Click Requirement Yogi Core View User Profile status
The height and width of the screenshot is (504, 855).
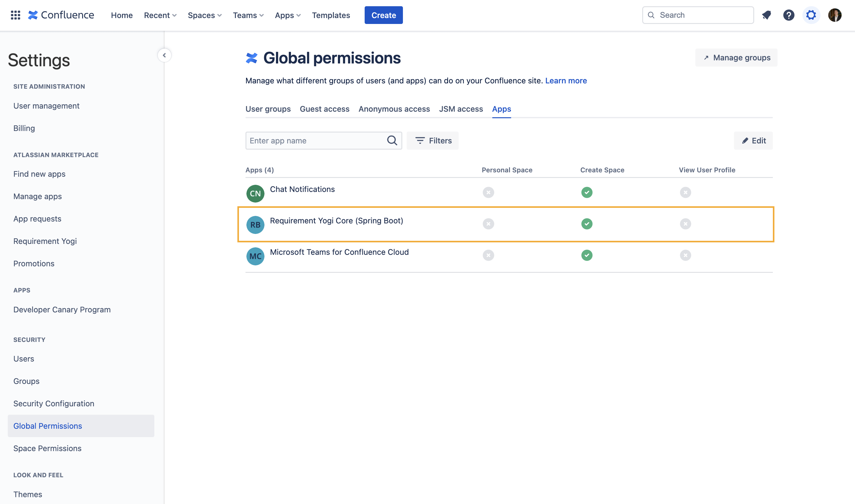685,224
